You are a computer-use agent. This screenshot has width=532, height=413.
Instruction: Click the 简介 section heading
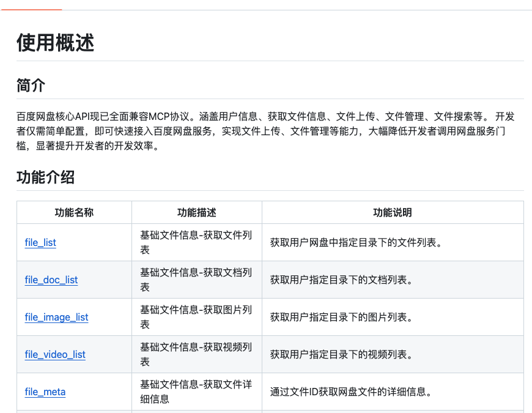click(31, 85)
